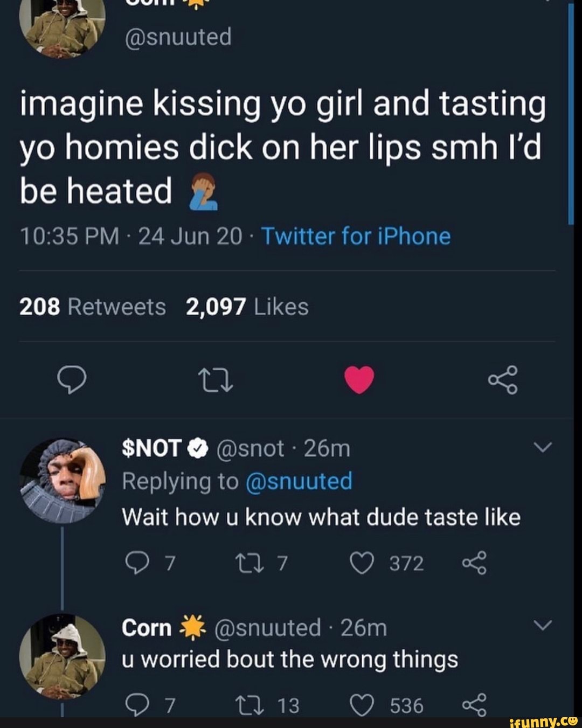View the 2,097 Likes list
Screen dimensions: 582x728
(x=247, y=307)
